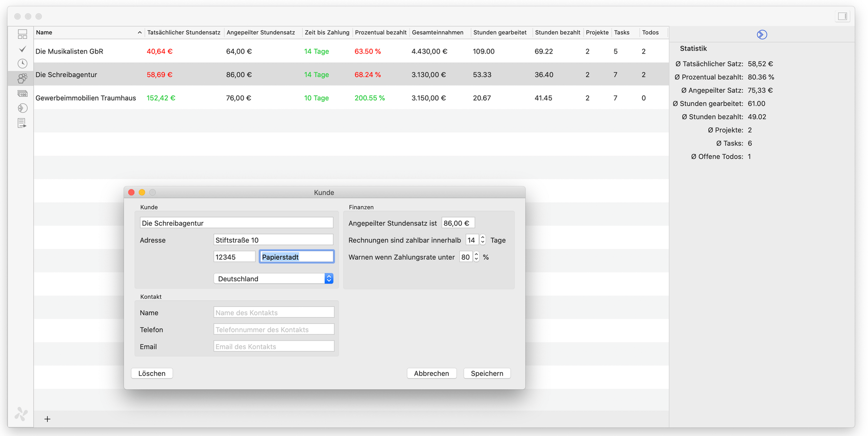
Task: Click the Ø Stunden gearbeitet 61.00 value
Action: click(x=757, y=104)
